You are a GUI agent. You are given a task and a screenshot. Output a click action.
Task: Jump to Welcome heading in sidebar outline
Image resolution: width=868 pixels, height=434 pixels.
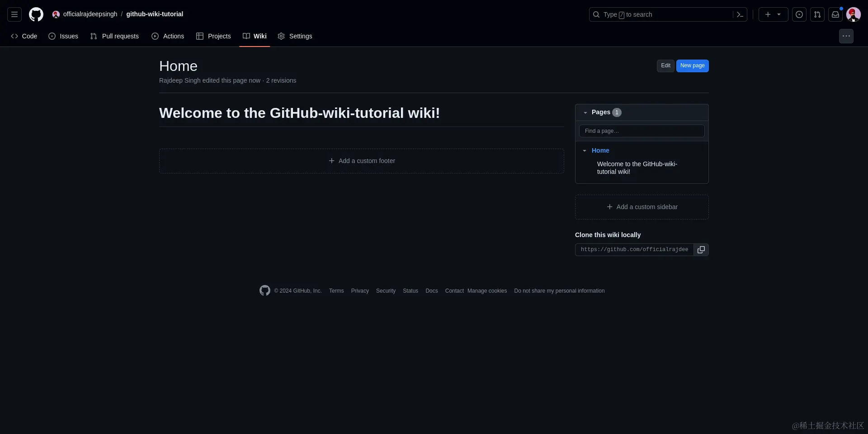(x=637, y=168)
